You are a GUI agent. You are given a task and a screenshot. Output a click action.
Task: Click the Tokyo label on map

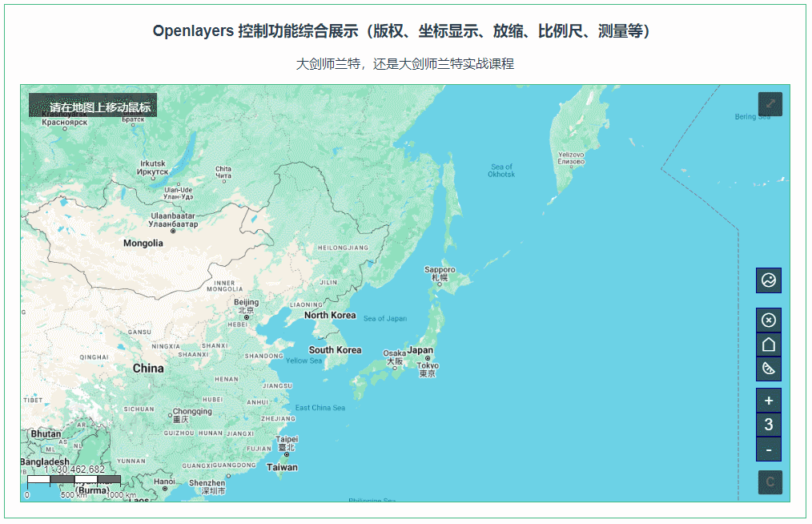[428, 369]
